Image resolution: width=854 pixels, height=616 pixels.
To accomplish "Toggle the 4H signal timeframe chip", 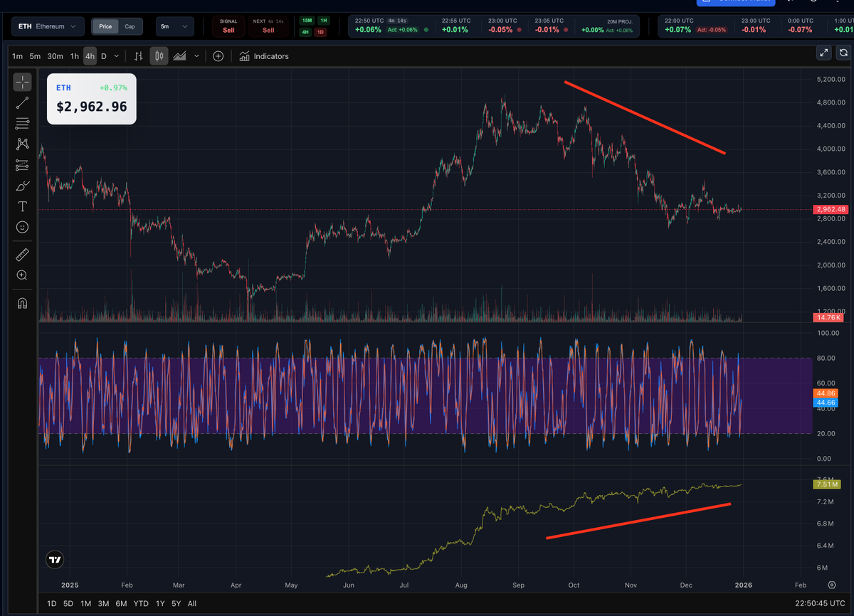I will (x=306, y=32).
